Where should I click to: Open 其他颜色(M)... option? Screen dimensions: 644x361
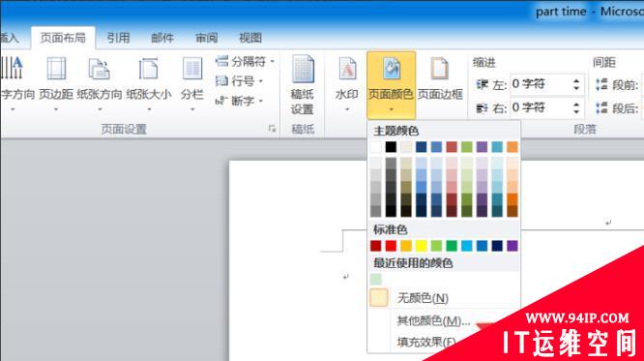433,320
